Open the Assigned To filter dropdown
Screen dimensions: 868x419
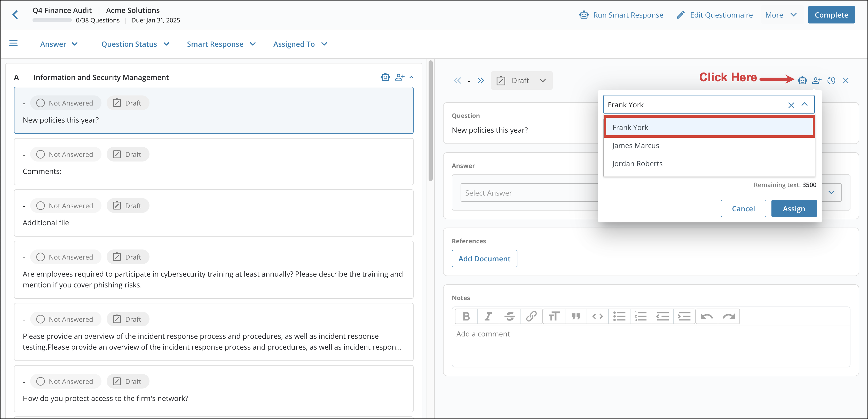click(300, 44)
